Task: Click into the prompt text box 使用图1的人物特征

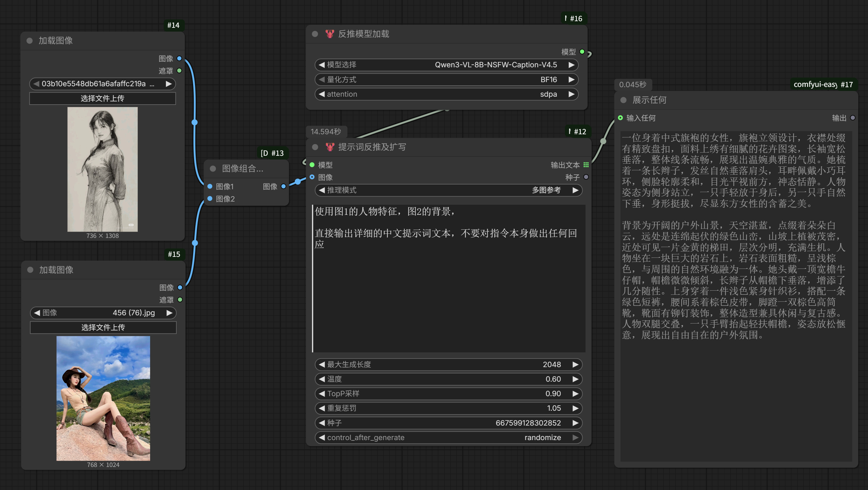Action: pos(449,279)
